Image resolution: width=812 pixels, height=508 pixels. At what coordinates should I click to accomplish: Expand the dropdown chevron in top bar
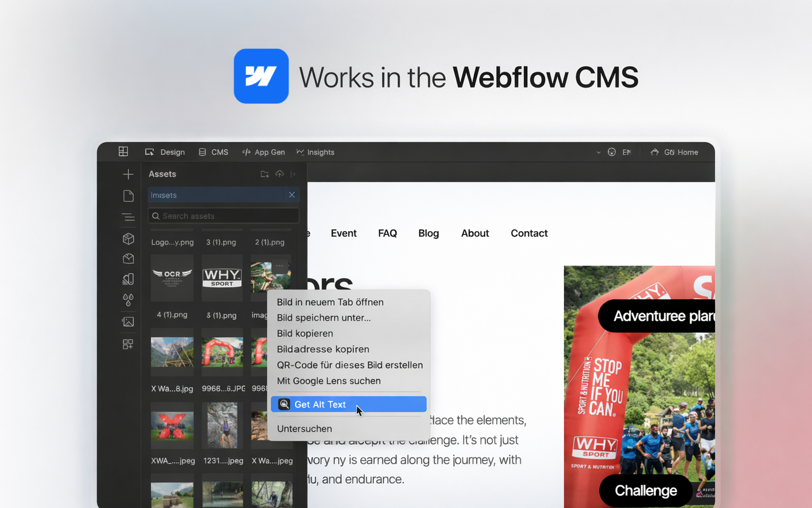coord(598,152)
